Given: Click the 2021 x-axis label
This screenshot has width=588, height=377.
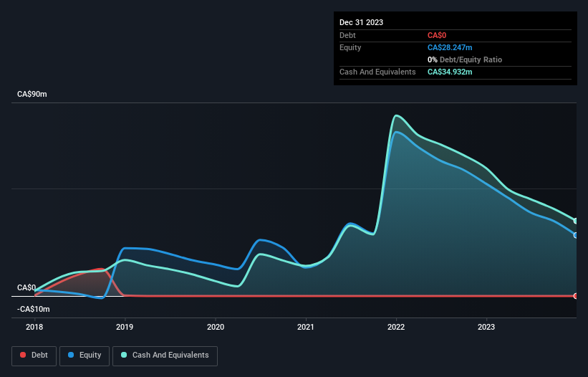Looking at the screenshot, I should [306, 327].
